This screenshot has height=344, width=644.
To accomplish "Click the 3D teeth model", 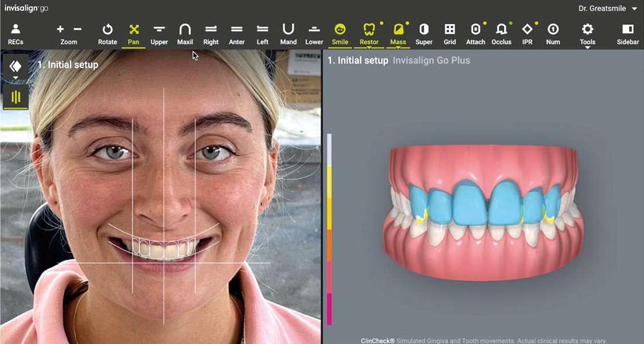I will coord(483,212).
